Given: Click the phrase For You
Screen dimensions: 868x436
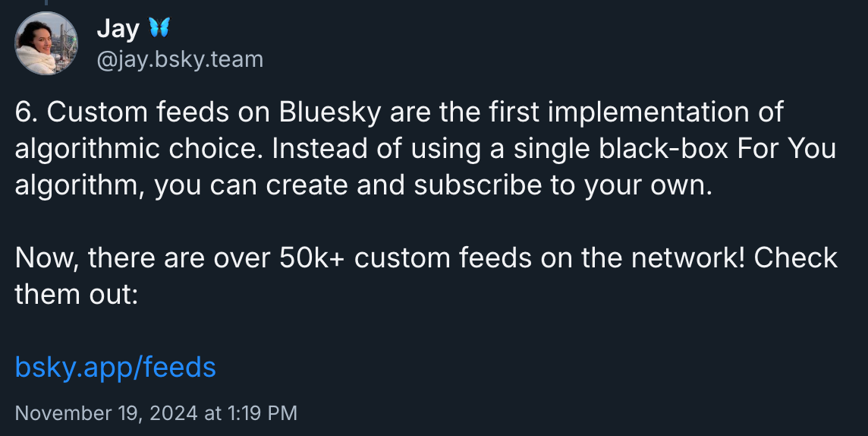Looking at the screenshot, I should pyautogui.click(x=786, y=148).
